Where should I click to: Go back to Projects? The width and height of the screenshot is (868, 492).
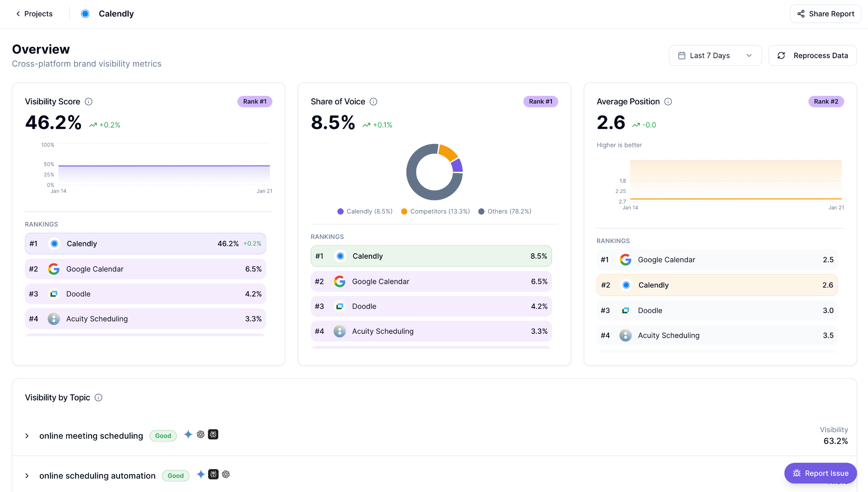[x=34, y=14]
